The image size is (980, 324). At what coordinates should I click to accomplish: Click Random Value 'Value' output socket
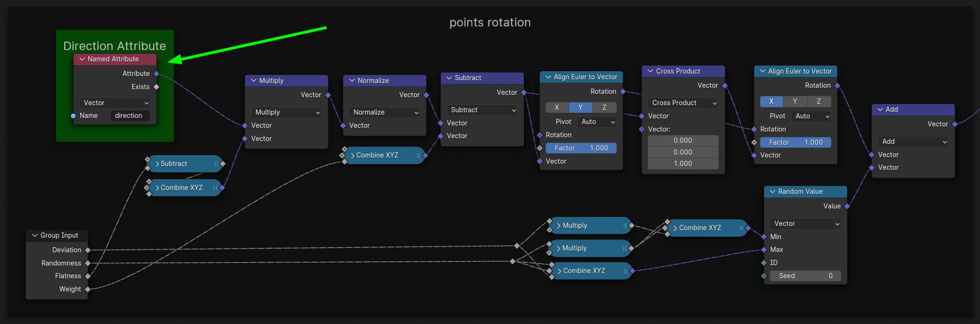coord(847,206)
